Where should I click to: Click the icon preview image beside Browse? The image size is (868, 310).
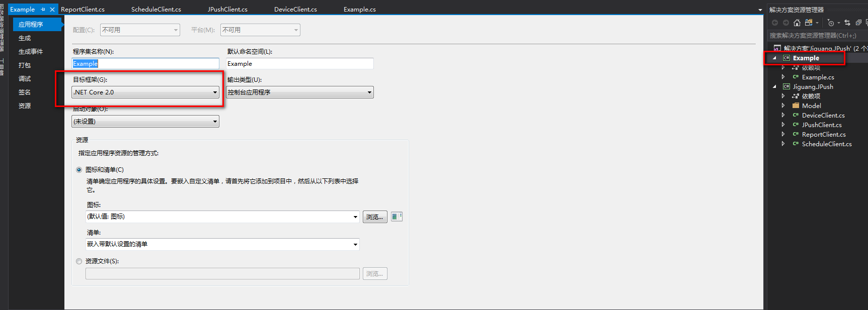point(397,217)
